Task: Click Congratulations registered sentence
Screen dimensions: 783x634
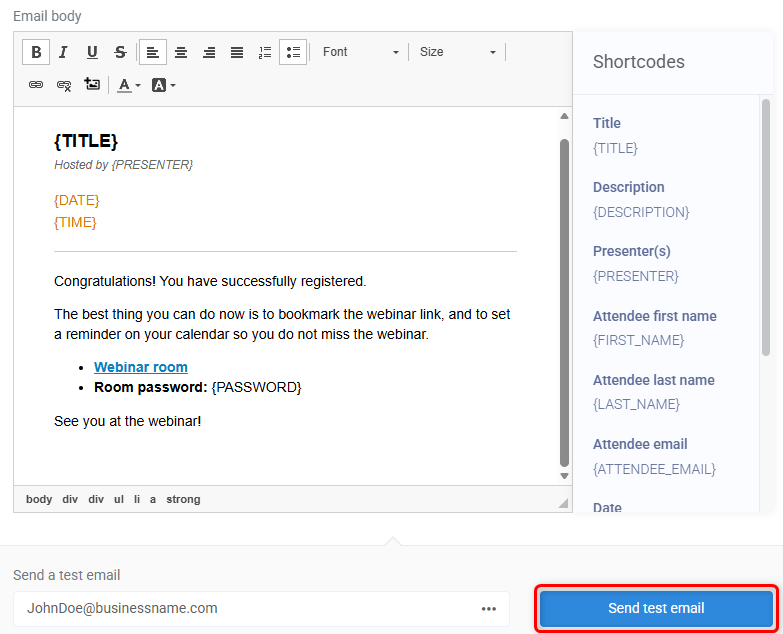Action: click(x=210, y=282)
